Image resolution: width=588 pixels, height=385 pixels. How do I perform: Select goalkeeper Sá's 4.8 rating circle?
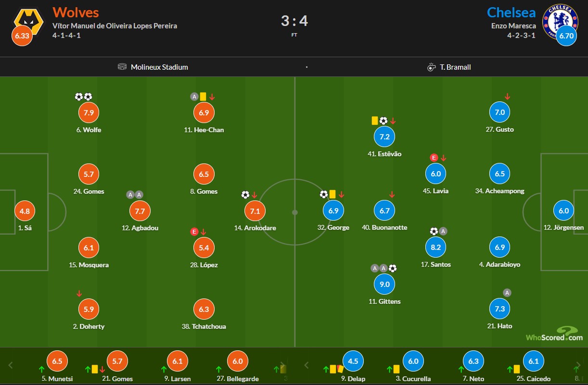pos(24,211)
